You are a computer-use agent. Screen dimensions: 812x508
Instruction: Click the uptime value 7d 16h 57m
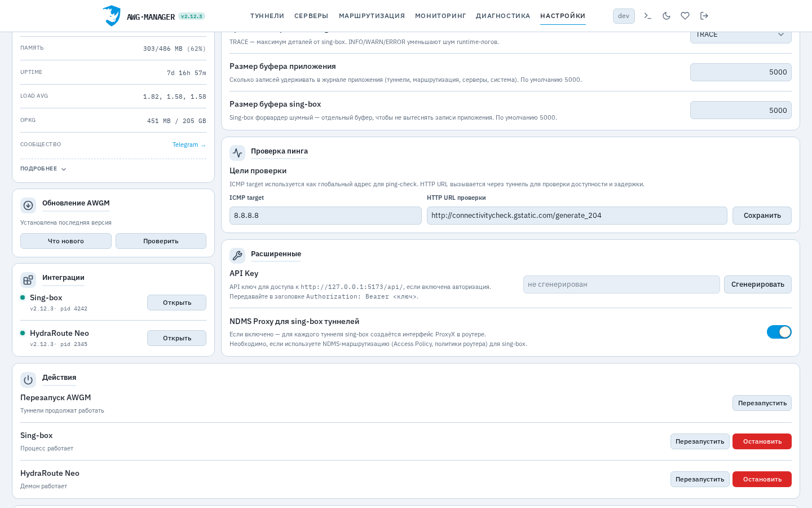(x=186, y=73)
